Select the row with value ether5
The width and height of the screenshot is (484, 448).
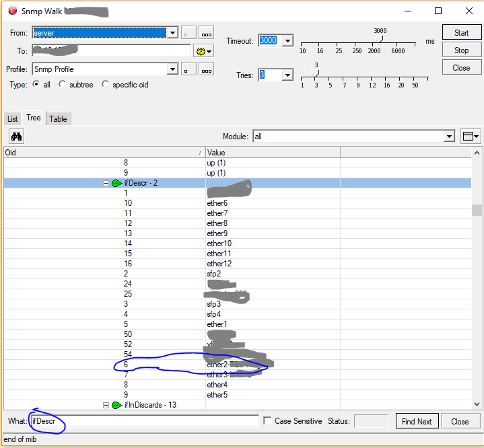pyautogui.click(x=238, y=395)
